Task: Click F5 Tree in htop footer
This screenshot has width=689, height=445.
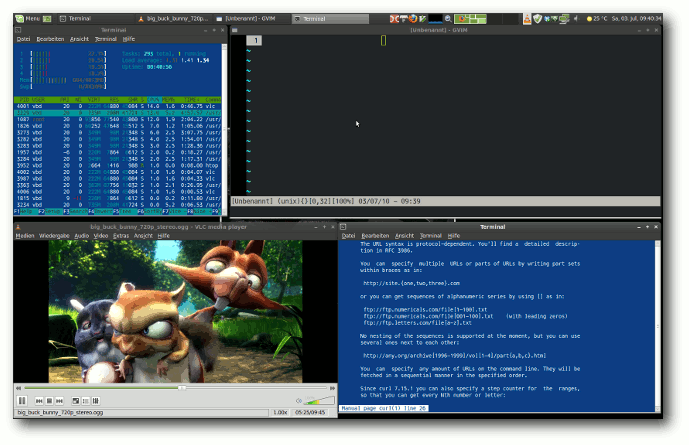Action: 125,211
